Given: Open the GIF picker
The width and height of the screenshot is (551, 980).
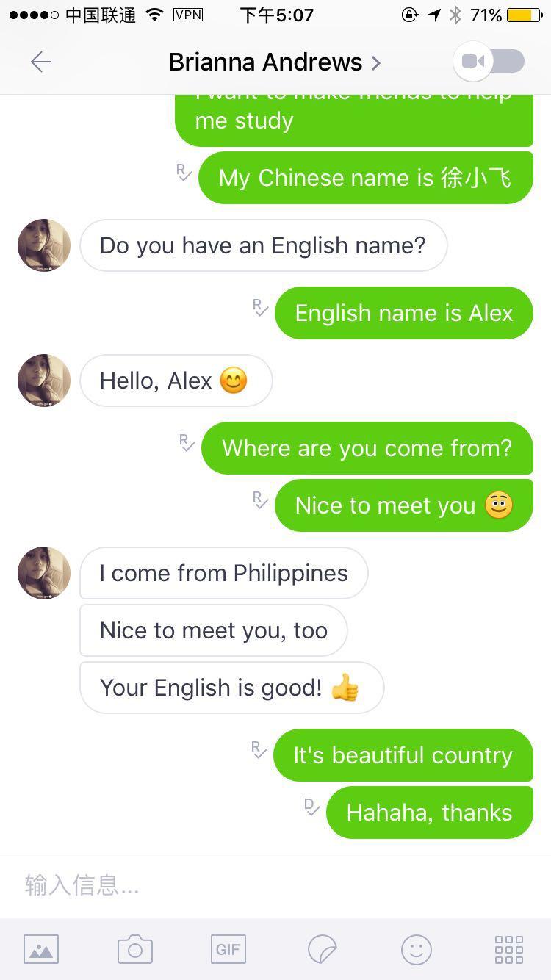Looking at the screenshot, I should pyautogui.click(x=228, y=949).
